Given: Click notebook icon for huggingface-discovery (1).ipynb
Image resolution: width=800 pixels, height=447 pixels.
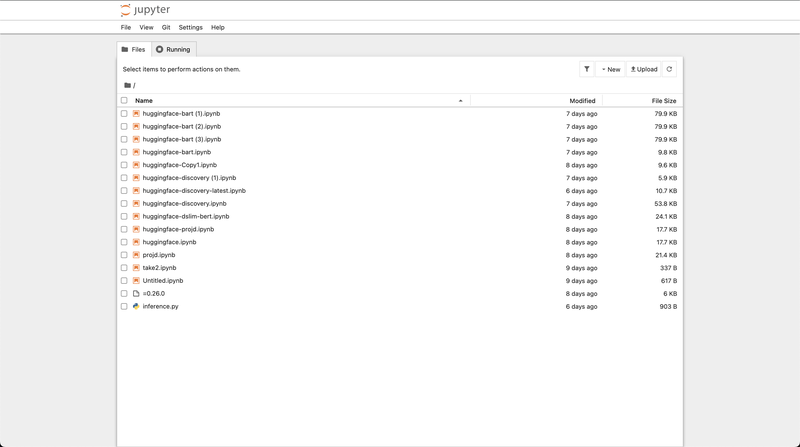Looking at the screenshot, I should pyautogui.click(x=136, y=178).
